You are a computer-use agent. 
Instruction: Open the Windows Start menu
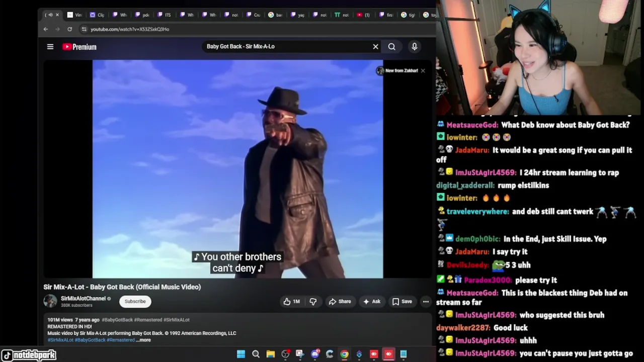coord(241,354)
